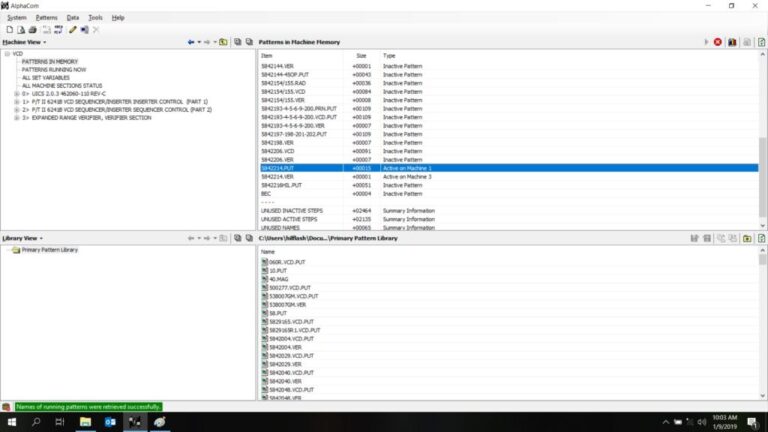This screenshot has height=432, width=768.
Task: Select ALL MACHINE SECTIONS STATUS in the tree
Action: point(62,86)
